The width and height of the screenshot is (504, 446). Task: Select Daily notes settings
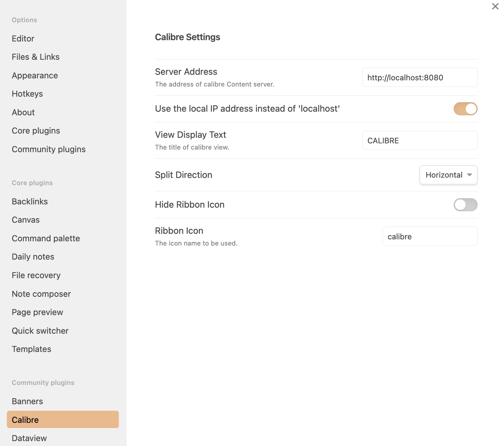[33, 257]
